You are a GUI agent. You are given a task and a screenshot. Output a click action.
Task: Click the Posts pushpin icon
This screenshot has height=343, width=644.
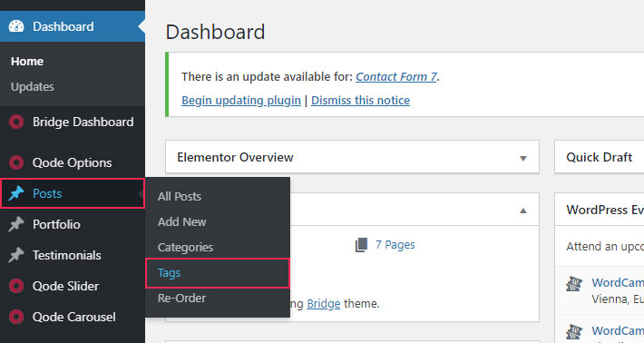click(16, 193)
